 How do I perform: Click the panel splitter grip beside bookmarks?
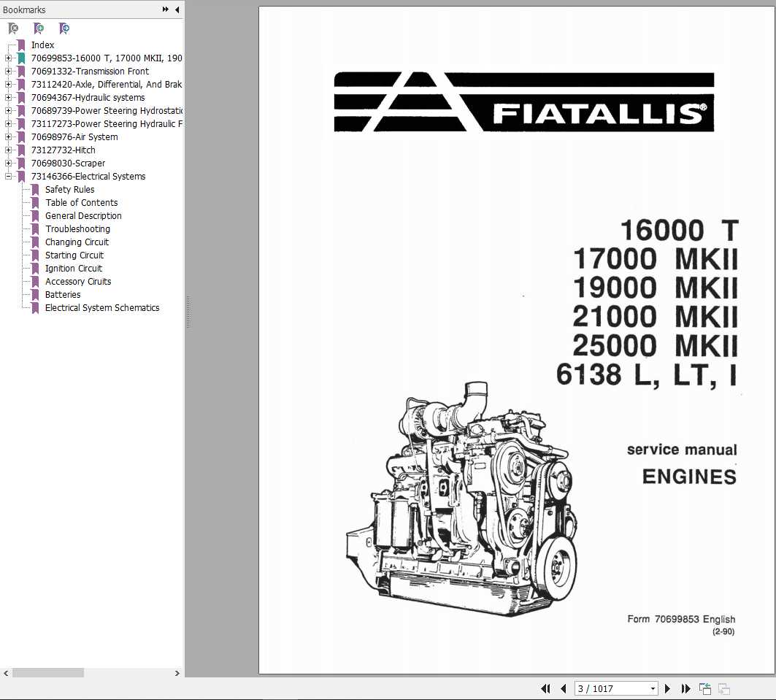pyautogui.click(x=188, y=312)
